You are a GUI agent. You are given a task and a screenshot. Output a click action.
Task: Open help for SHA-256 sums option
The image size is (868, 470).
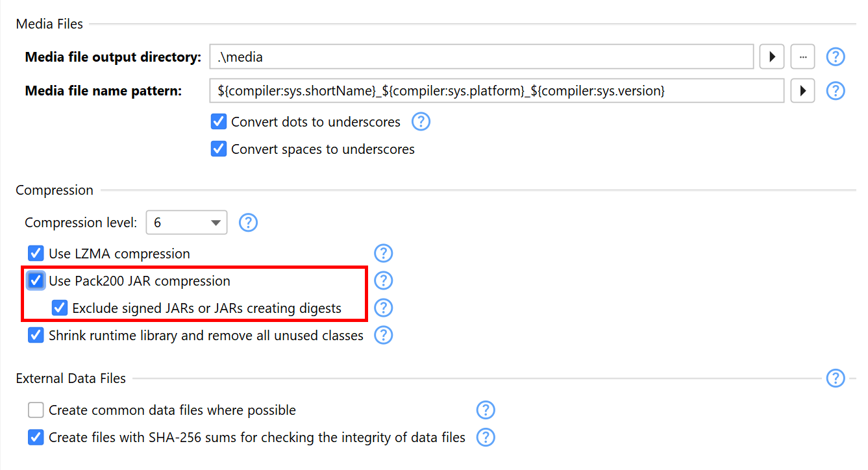click(486, 438)
